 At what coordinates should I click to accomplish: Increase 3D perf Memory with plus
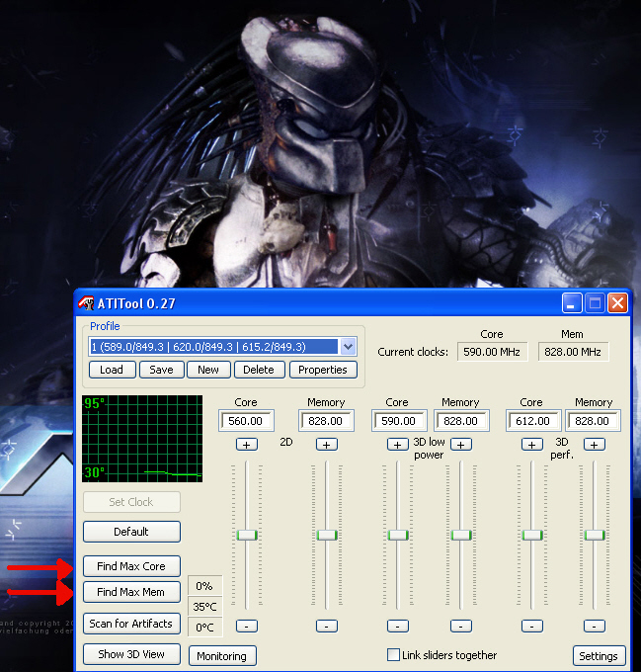coord(595,445)
